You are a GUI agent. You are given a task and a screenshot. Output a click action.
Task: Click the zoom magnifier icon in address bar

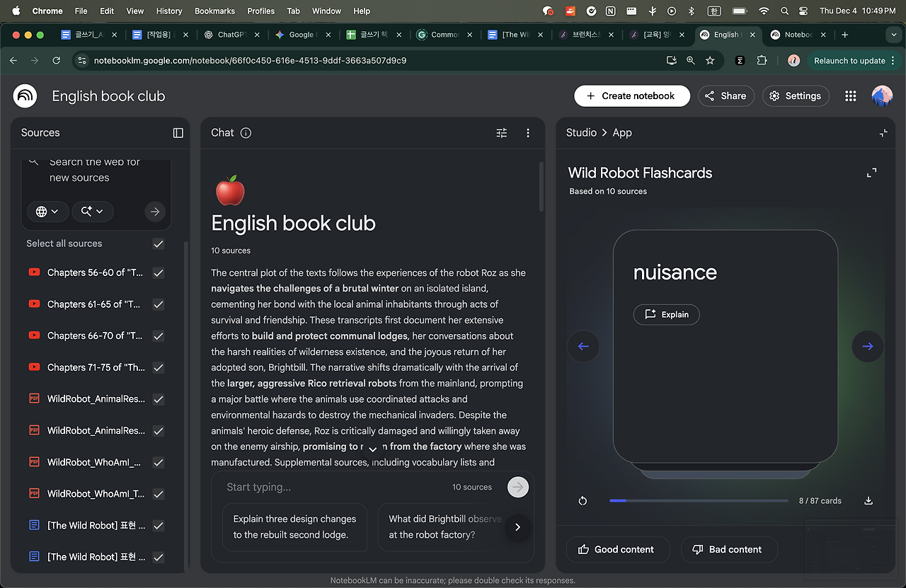coord(691,61)
